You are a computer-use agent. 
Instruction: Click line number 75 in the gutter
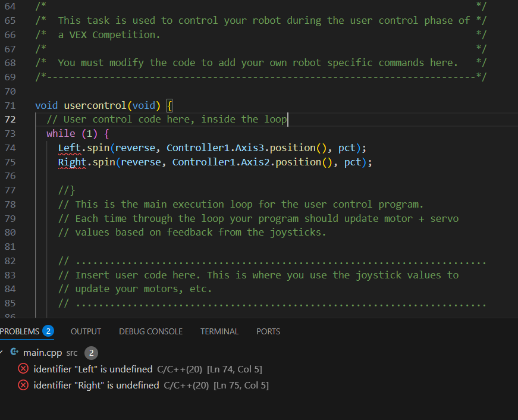point(10,162)
